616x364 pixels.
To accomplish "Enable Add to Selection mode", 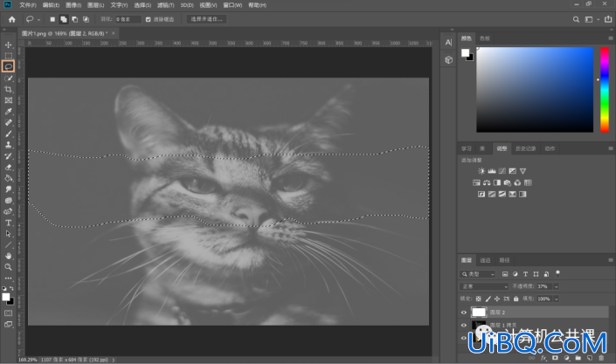I will 63,19.
